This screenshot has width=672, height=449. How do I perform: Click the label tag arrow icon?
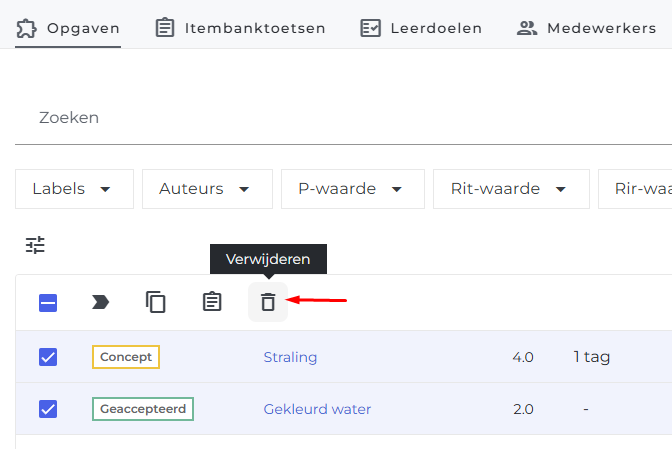click(100, 302)
